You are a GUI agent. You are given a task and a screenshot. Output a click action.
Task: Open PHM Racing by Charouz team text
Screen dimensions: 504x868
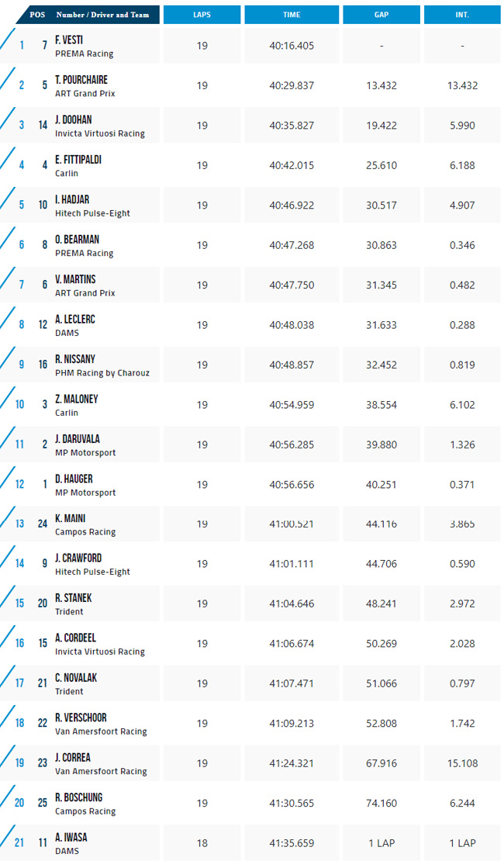(102, 373)
